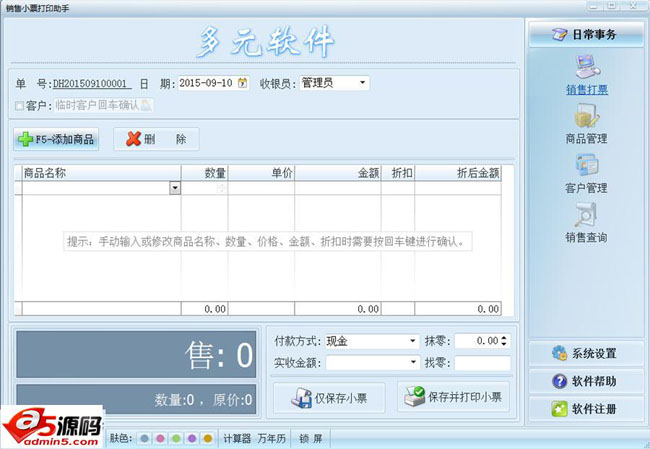
Task: Select the green skin color swatch
Action: pyautogui.click(x=176, y=438)
